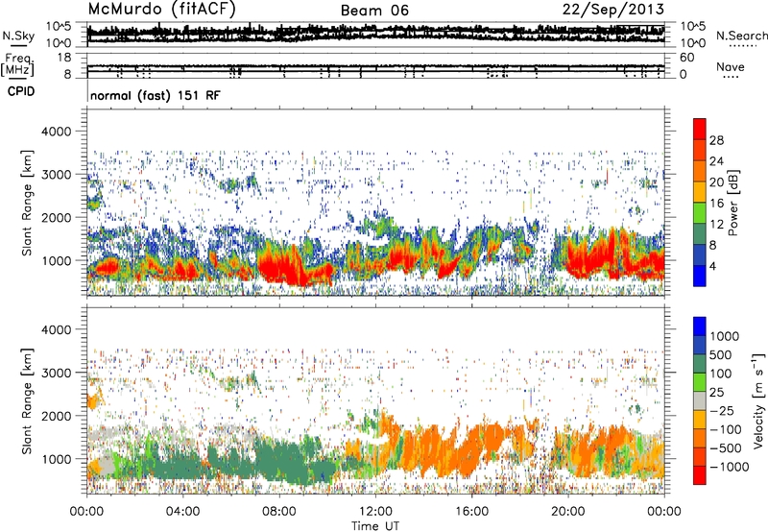Click the "18" frequency axis tick
Image resolution: width=768 pixels, height=532 pixels.
click(64, 58)
